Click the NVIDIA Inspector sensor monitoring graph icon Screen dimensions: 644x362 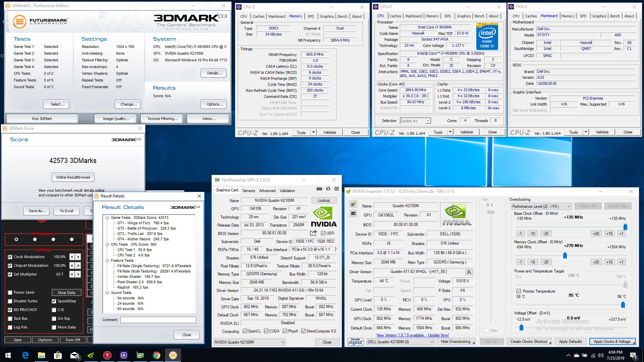(353, 213)
